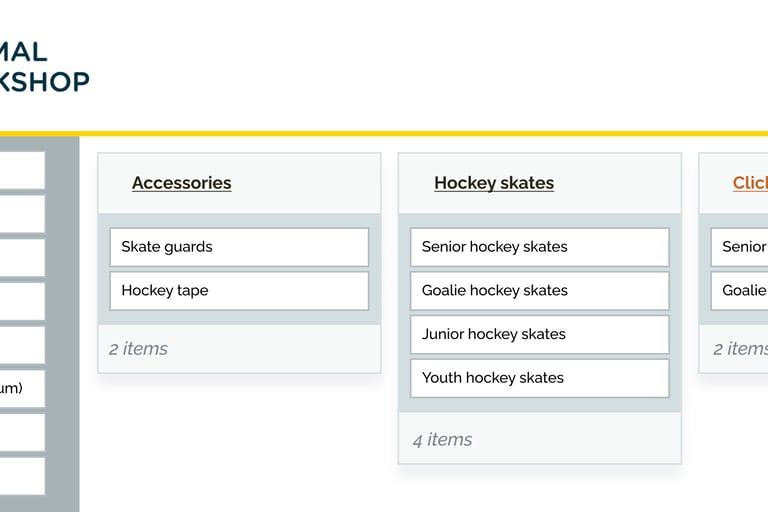The height and width of the screenshot is (512, 768).
Task: Select Senior hockey skates in Hockey skates column
Action: pyautogui.click(x=539, y=247)
